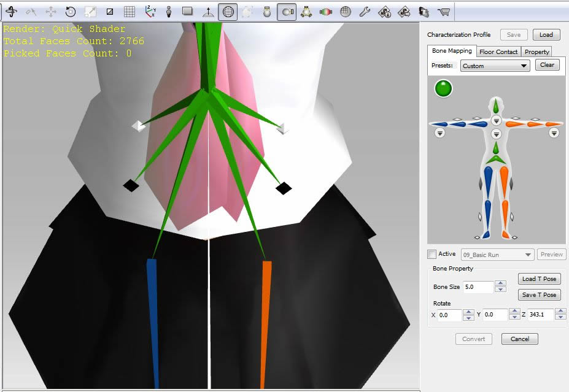The height and width of the screenshot is (392, 569).
Task: Enable the Active checkbox
Action: tap(432, 254)
